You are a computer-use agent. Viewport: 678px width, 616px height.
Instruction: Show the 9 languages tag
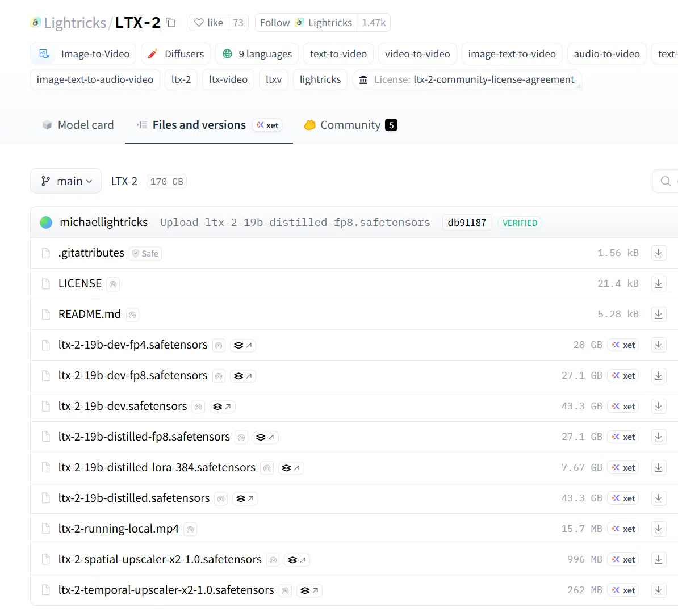(257, 53)
